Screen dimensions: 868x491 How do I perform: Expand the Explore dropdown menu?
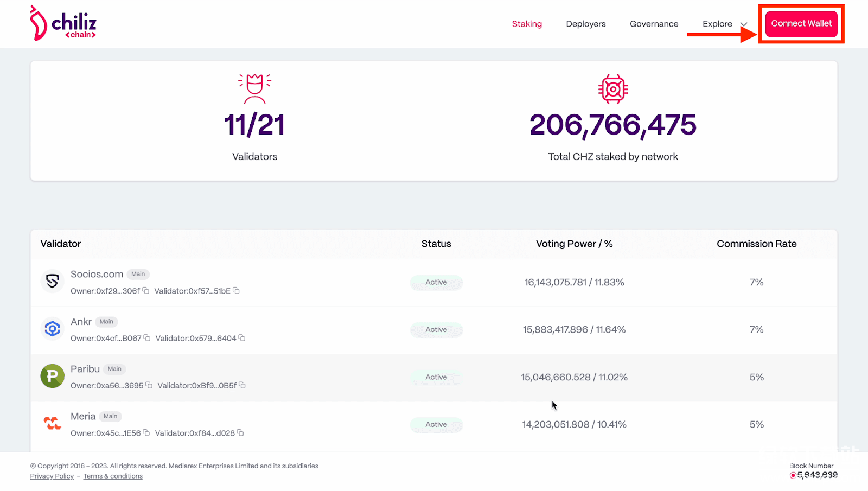(724, 24)
